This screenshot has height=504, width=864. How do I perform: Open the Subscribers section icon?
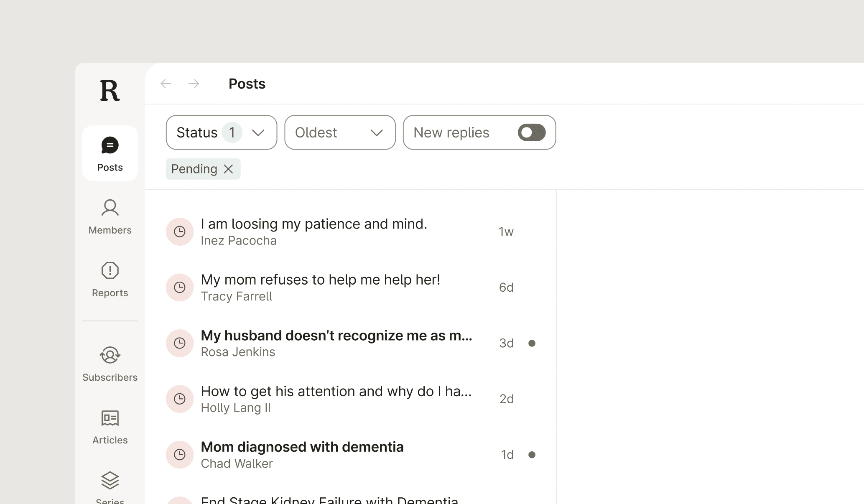(x=110, y=355)
